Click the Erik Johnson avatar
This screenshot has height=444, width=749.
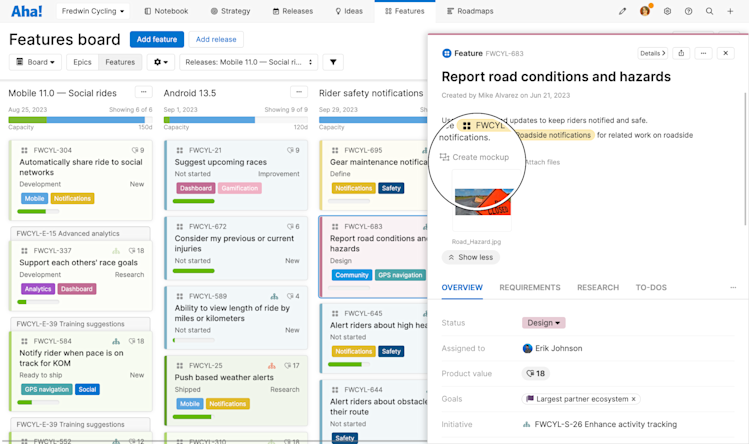527,348
